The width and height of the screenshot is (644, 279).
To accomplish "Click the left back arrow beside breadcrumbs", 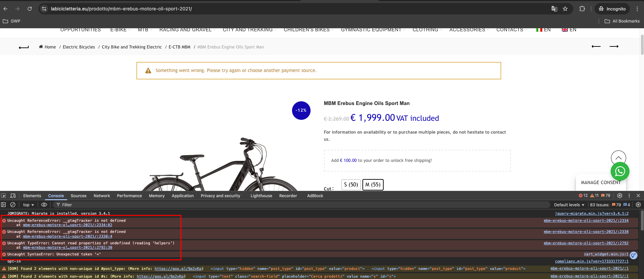I will pyautogui.click(x=24, y=47).
